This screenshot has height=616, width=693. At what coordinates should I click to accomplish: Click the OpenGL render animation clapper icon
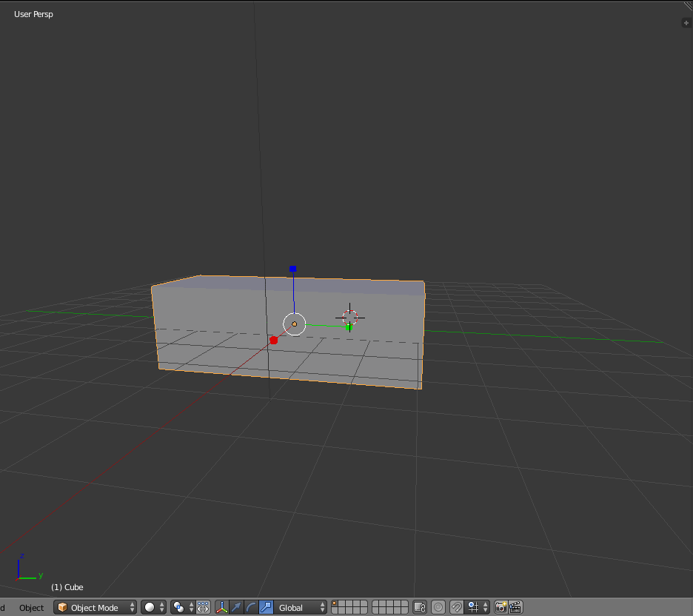pyautogui.click(x=515, y=607)
